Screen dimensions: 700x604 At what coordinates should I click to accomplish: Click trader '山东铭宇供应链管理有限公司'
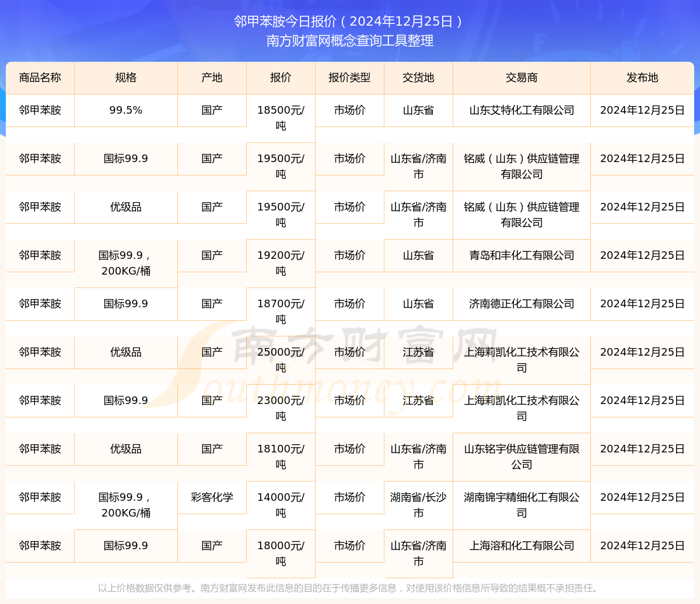pyautogui.click(x=521, y=457)
